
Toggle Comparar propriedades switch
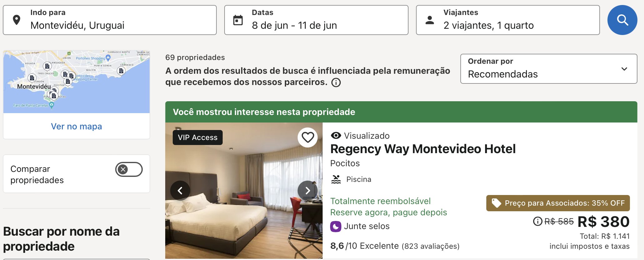click(x=129, y=169)
